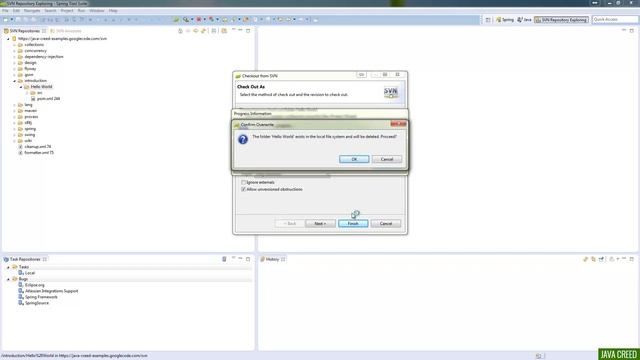Select the History view tab
The height and width of the screenshot is (360, 640).
coord(272,259)
